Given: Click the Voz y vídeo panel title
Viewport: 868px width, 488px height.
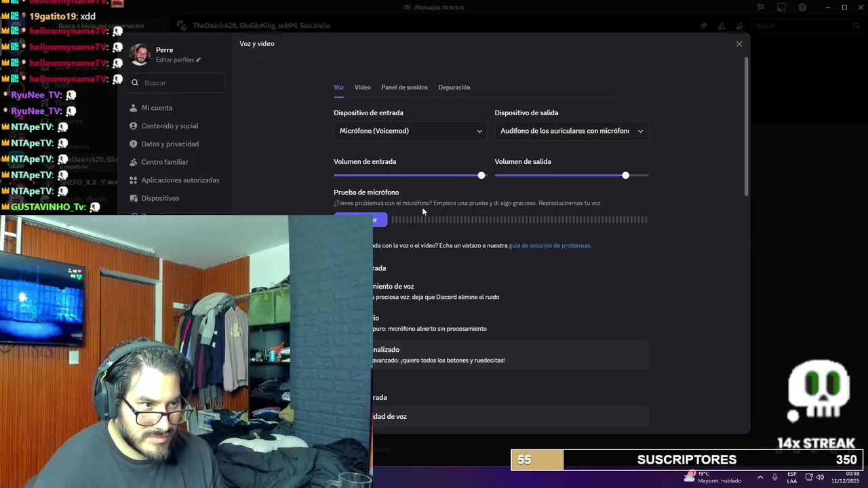Looking at the screenshot, I should click(x=257, y=43).
